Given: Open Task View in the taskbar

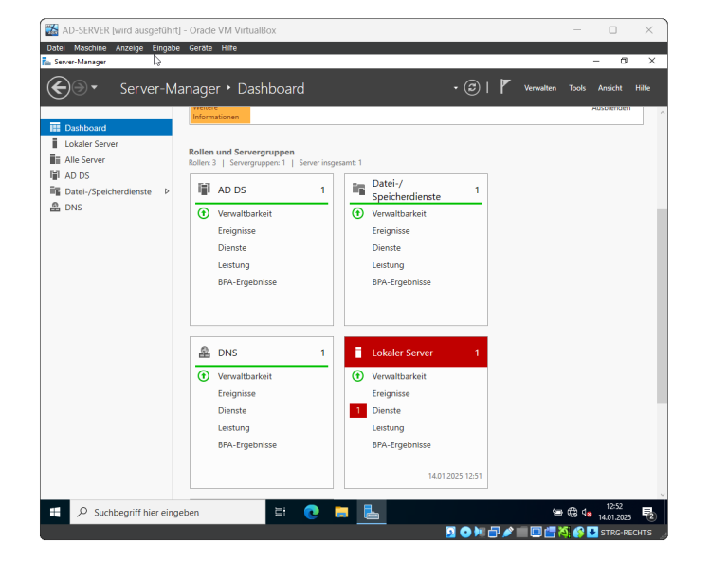Looking at the screenshot, I should pyautogui.click(x=280, y=513).
